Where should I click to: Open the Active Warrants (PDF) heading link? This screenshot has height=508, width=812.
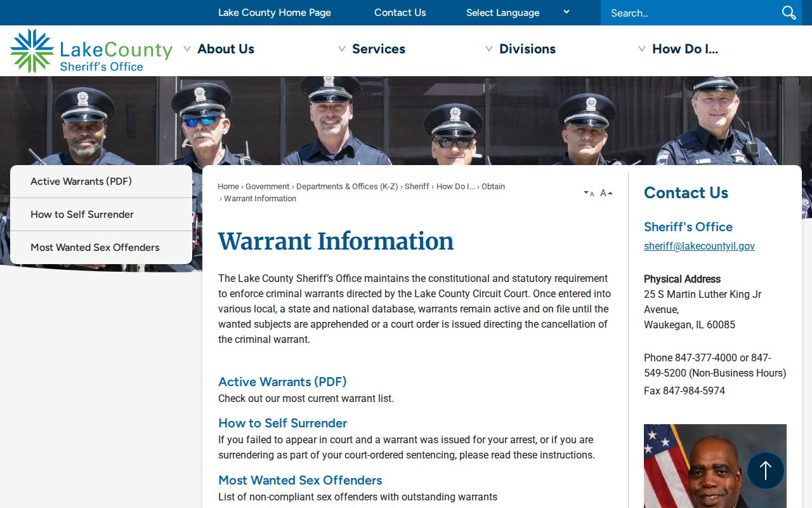tap(282, 382)
